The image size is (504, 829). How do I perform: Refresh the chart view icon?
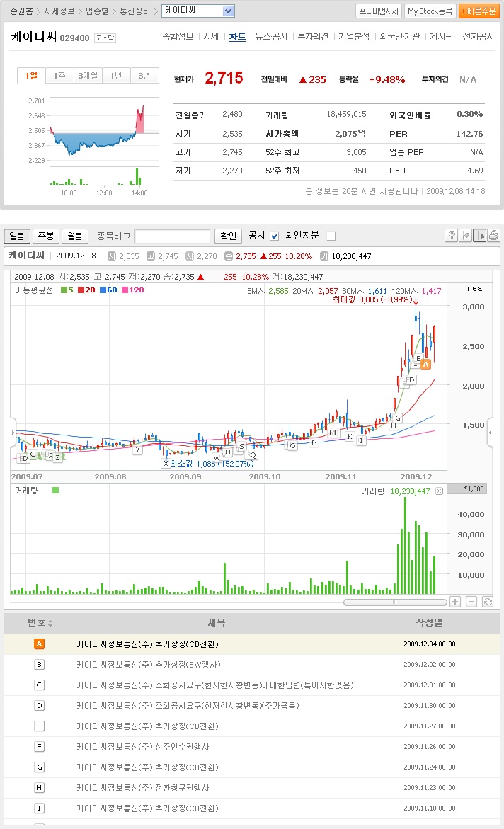pyautogui.click(x=488, y=602)
